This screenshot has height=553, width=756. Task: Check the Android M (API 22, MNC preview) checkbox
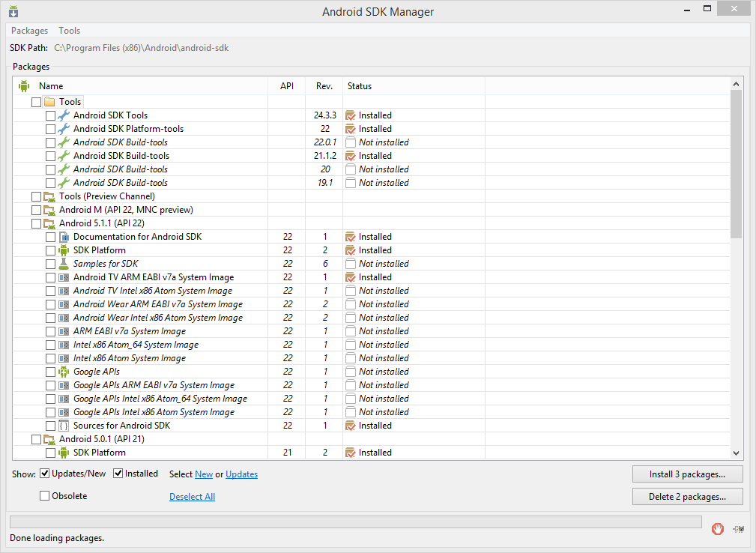(x=36, y=211)
